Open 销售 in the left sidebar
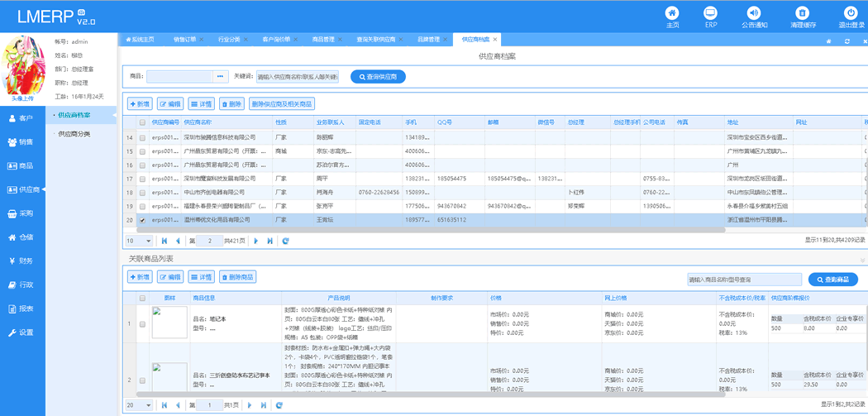868x416 pixels. tap(22, 141)
